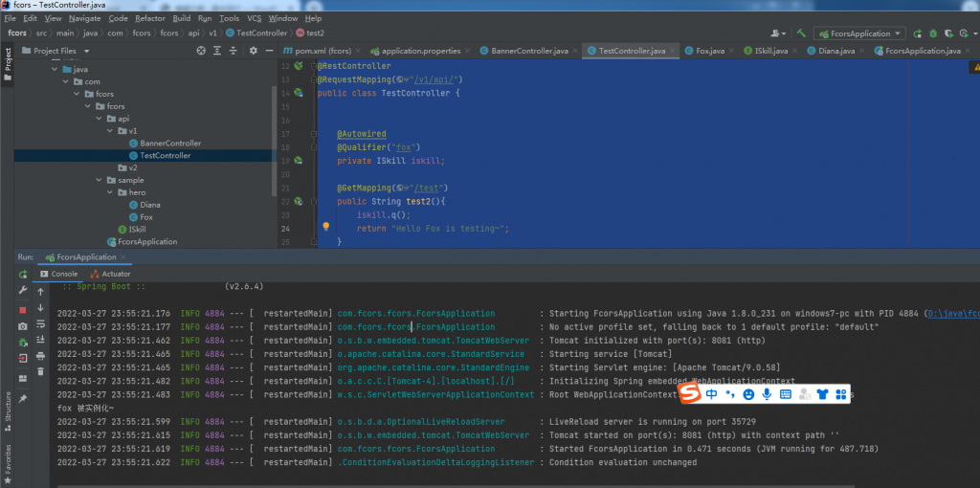Click the Build project hammer icon
This screenshot has width=980, height=488.
(801, 33)
